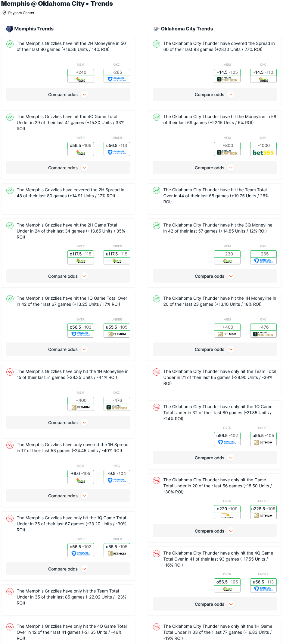Screen dimensions: 283x644
Task: Click the green uptrend icon beside 2H Moneyline trend
Action: (x=10, y=44)
